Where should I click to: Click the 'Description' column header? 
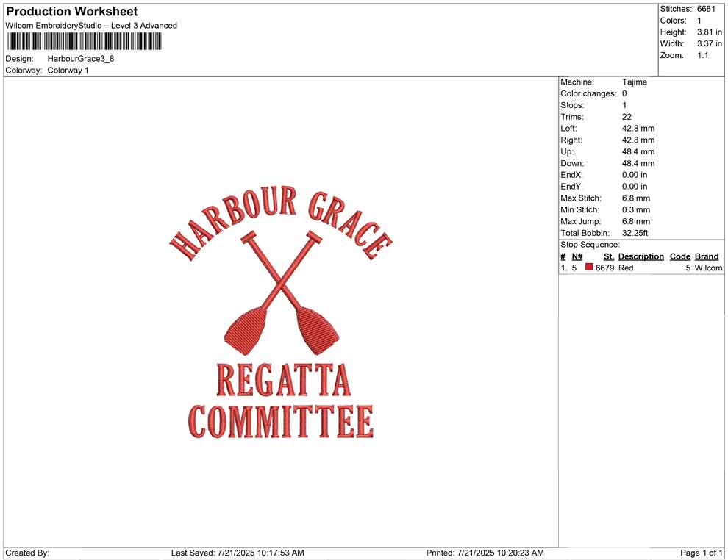tap(640, 256)
